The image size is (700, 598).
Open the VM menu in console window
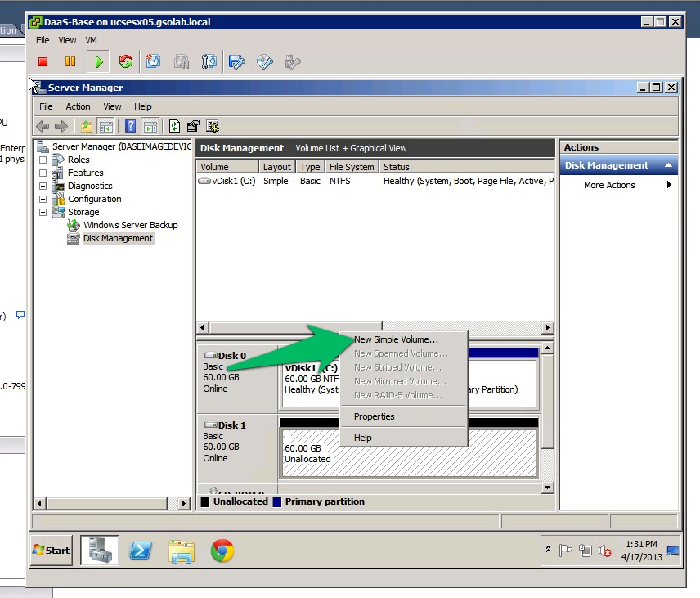click(x=91, y=40)
